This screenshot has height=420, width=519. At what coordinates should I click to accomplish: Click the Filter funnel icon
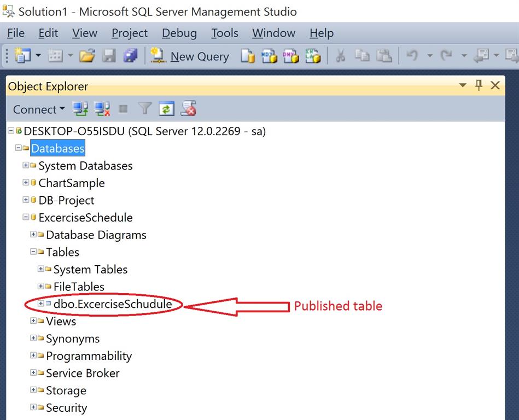[x=144, y=108]
